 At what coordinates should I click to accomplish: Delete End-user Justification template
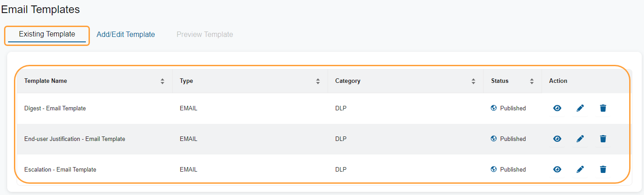click(x=603, y=139)
